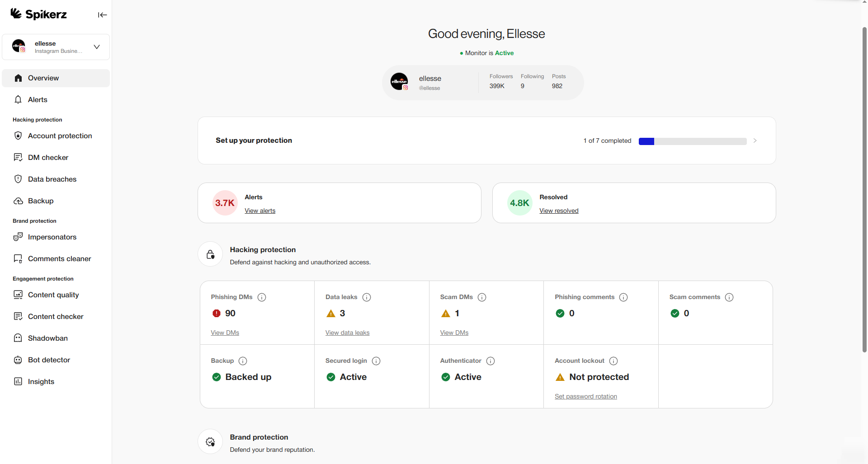Click Data leaks info icon
The image size is (868, 464).
(x=367, y=297)
